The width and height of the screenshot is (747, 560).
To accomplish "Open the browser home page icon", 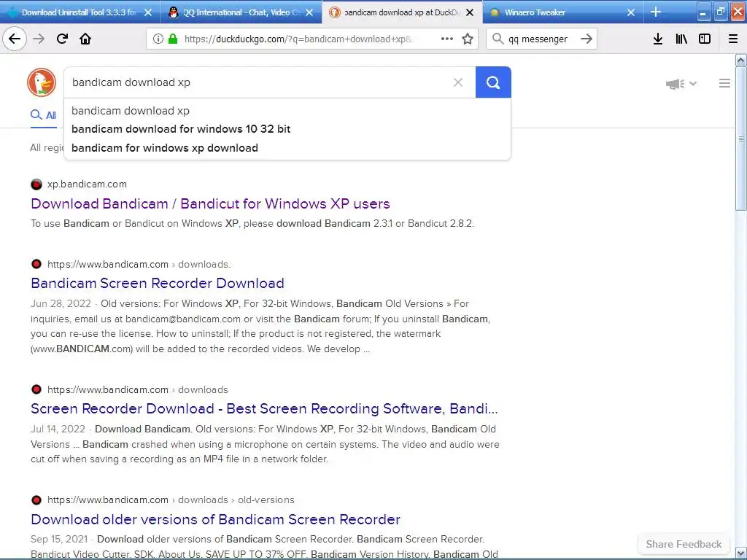I will (x=85, y=39).
